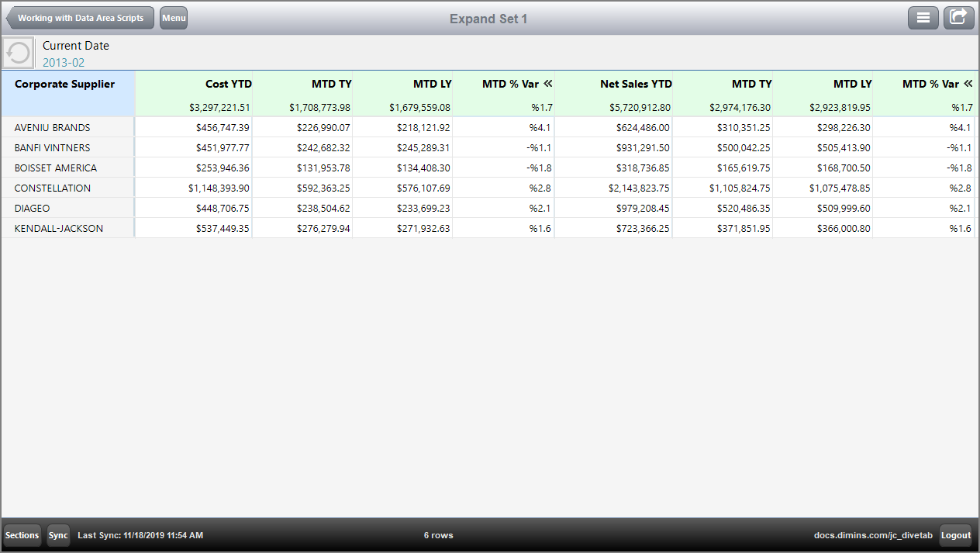This screenshot has height=553, width=980.
Task: Go back to Working with Data Area Scripts
Action: pyautogui.click(x=80, y=17)
